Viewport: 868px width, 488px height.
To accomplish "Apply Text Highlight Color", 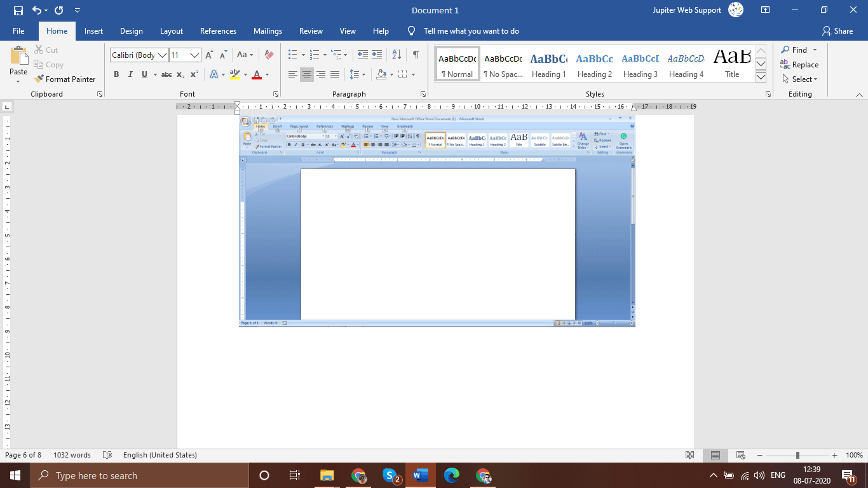I will [234, 74].
